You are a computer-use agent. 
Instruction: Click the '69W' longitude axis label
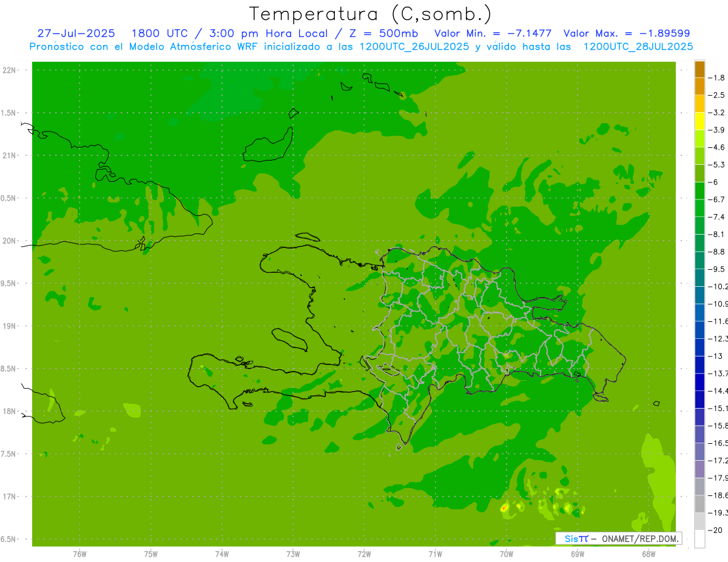(578, 554)
